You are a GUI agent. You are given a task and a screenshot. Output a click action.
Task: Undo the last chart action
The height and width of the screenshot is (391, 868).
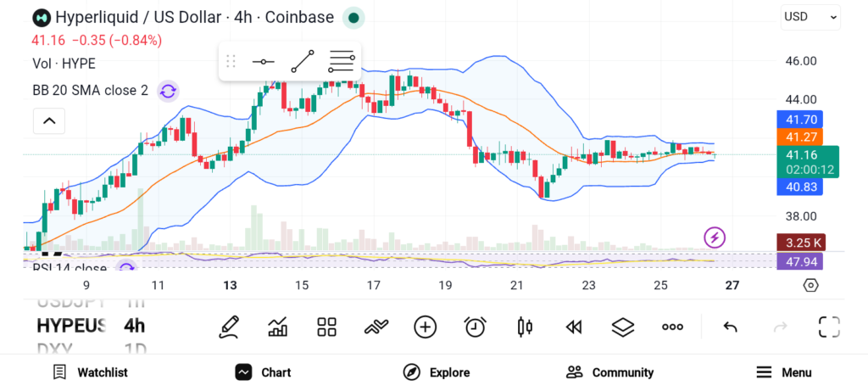[730, 327]
